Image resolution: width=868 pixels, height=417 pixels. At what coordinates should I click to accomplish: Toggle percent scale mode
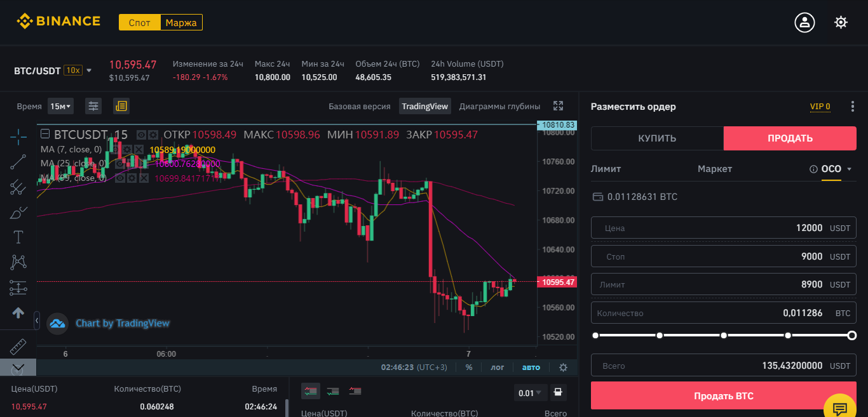[469, 367]
